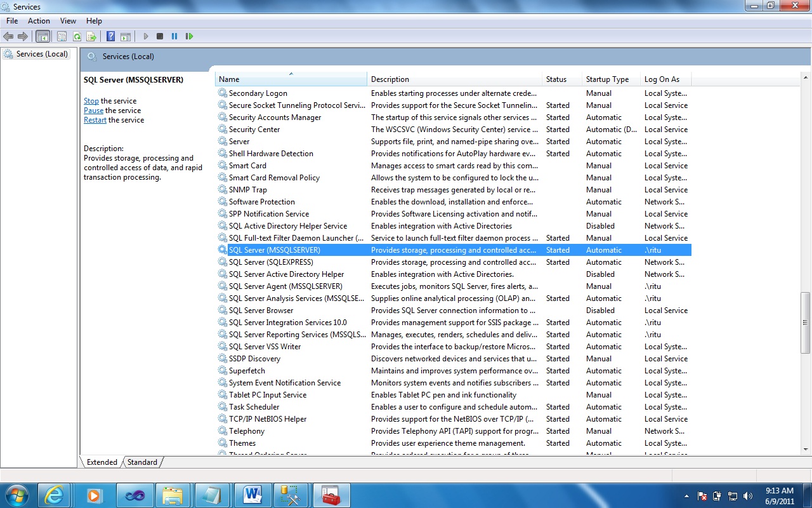812x508 pixels.
Task: Select the SNMP Trap service
Action: (453, 190)
